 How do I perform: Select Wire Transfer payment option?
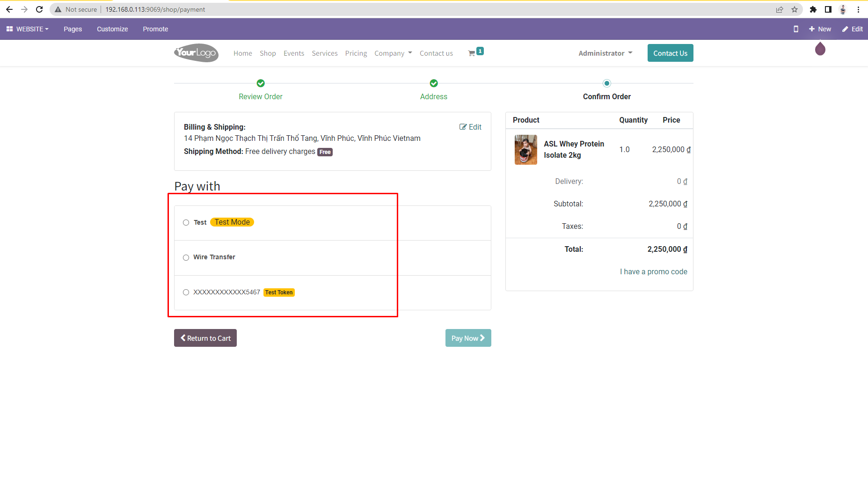[186, 257]
